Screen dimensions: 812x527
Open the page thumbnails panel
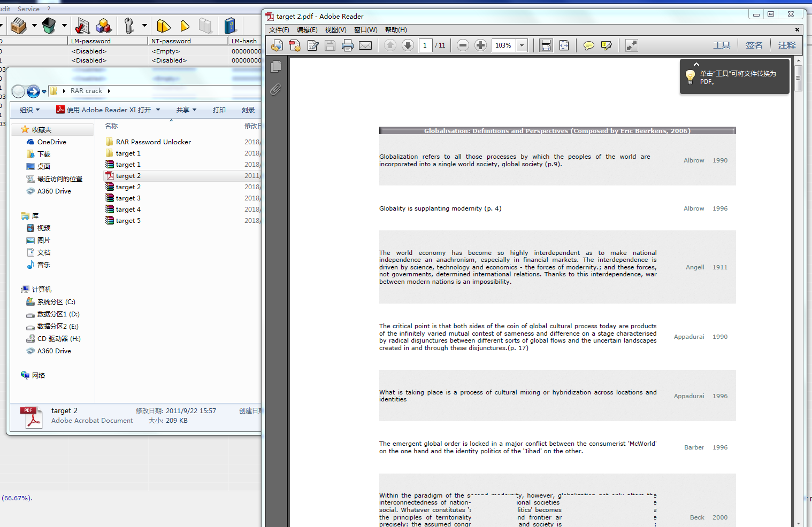pyautogui.click(x=276, y=67)
